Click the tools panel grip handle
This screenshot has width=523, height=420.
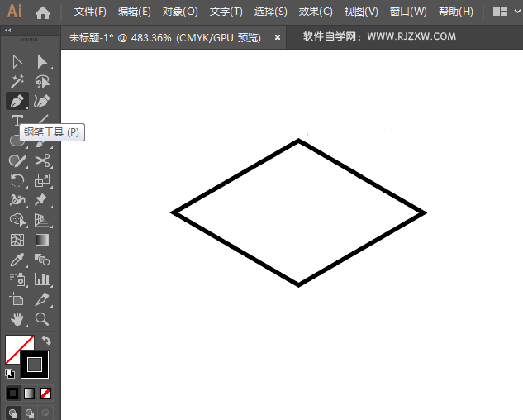[30, 40]
